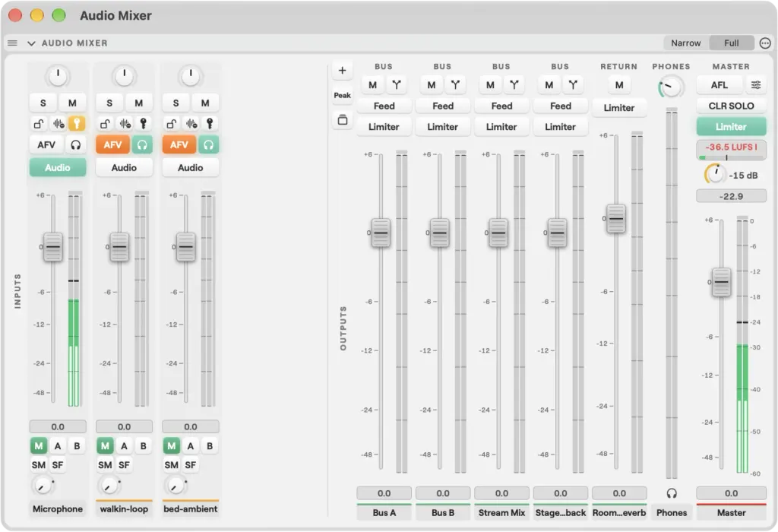Toggle the Master Limiter off
Viewport: 778px width, 532px height.
pyautogui.click(x=731, y=127)
